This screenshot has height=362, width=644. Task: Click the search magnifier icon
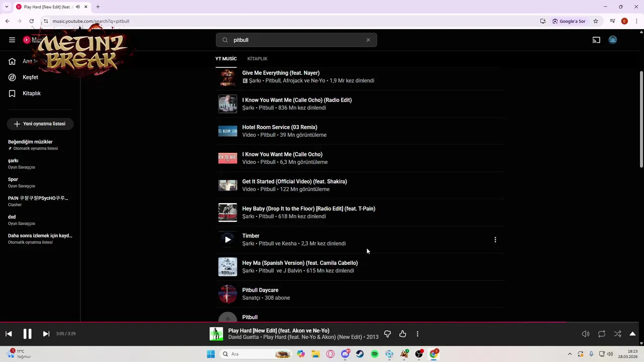(x=225, y=40)
